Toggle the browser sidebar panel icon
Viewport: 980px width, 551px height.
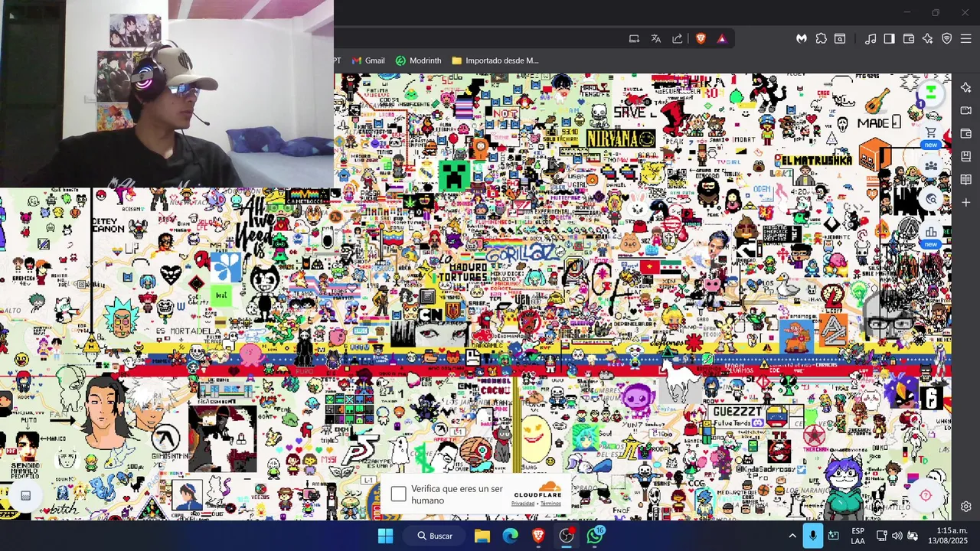pyautogui.click(x=889, y=39)
